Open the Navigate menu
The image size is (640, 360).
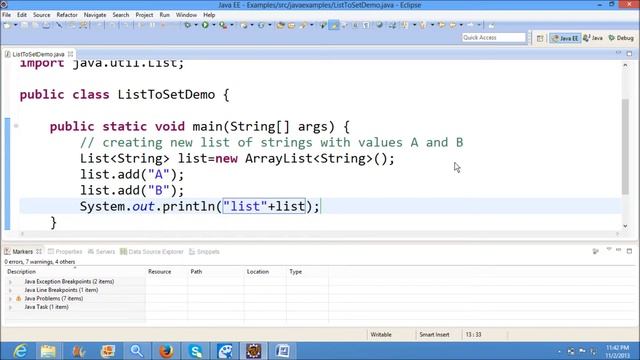tap(95, 15)
